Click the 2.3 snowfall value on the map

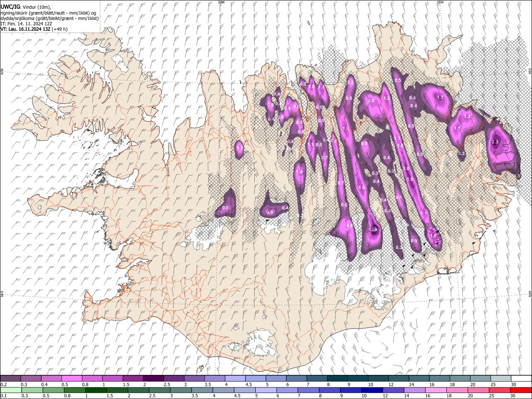(x=495, y=142)
